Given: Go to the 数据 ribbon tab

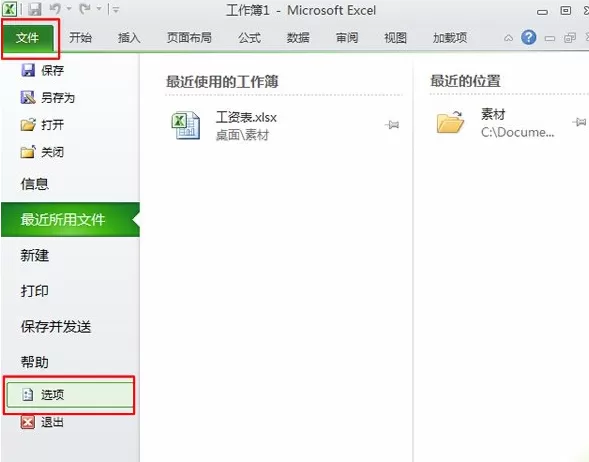Looking at the screenshot, I should point(298,38).
